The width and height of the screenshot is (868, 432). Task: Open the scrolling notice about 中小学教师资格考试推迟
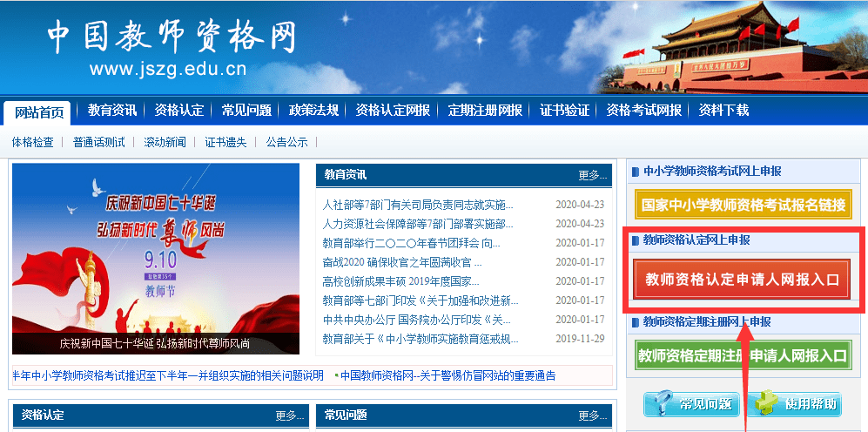coord(168,376)
